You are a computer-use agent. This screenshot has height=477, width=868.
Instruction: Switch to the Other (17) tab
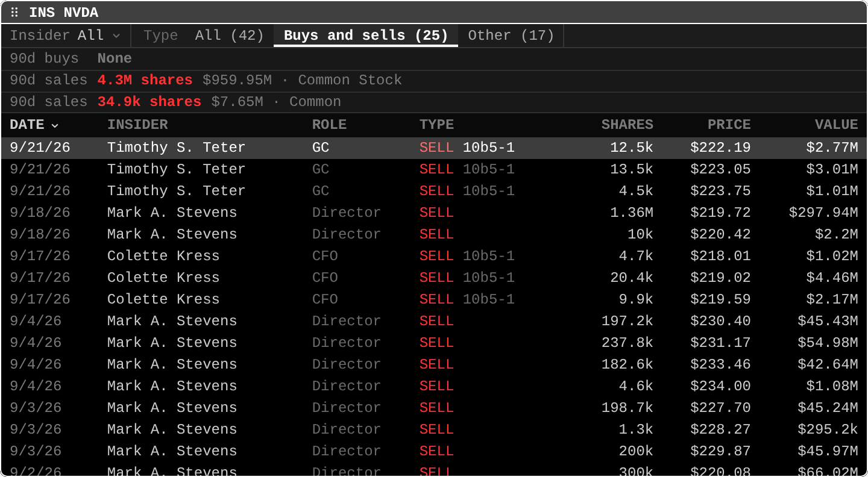click(511, 36)
